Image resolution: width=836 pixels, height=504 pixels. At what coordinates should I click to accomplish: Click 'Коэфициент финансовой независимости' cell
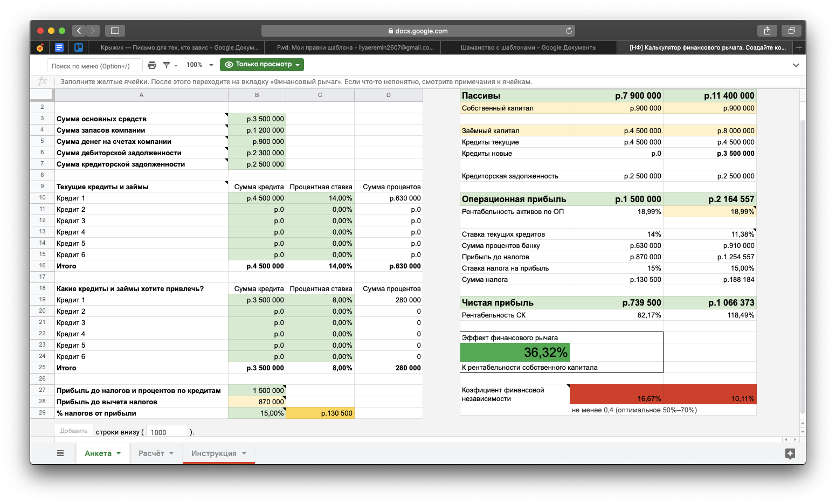(x=515, y=394)
